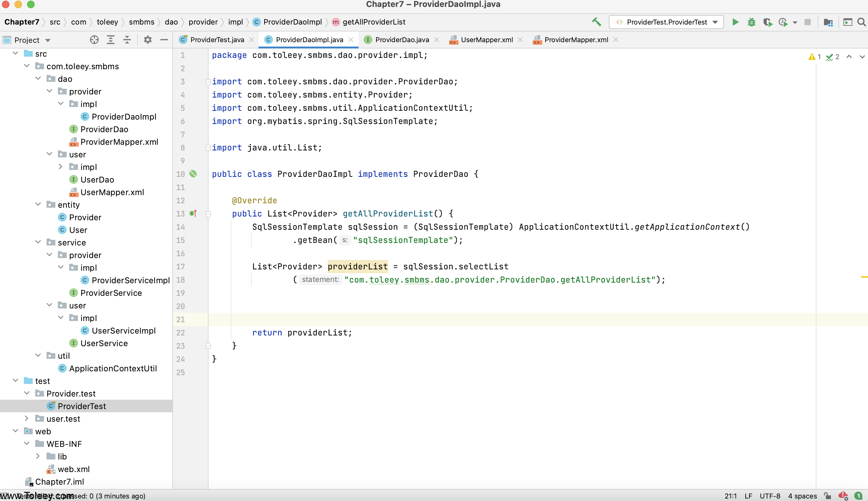Toggle read-only lock icon in status bar

(828, 496)
